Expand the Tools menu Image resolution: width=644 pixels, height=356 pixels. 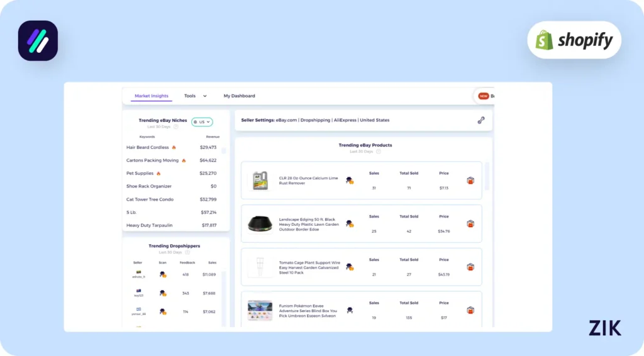(195, 96)
